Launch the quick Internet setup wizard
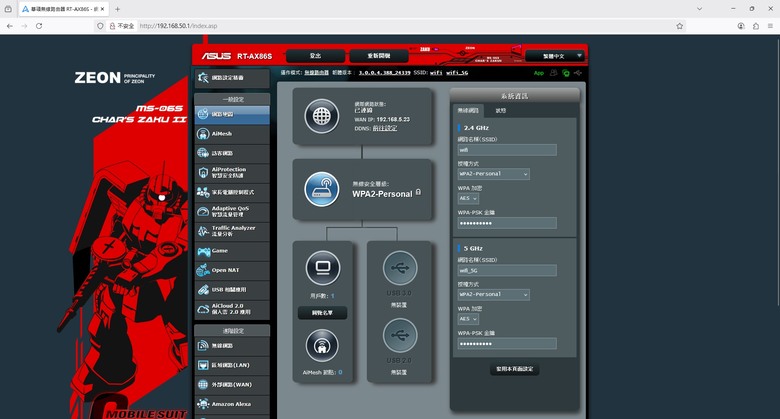 click(232, 78)
